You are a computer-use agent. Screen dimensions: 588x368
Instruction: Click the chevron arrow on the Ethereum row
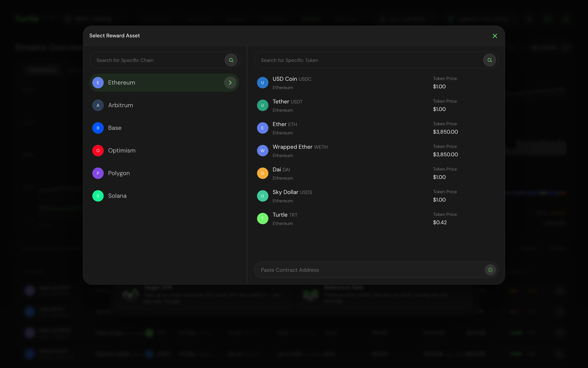(x=230, y=83)
